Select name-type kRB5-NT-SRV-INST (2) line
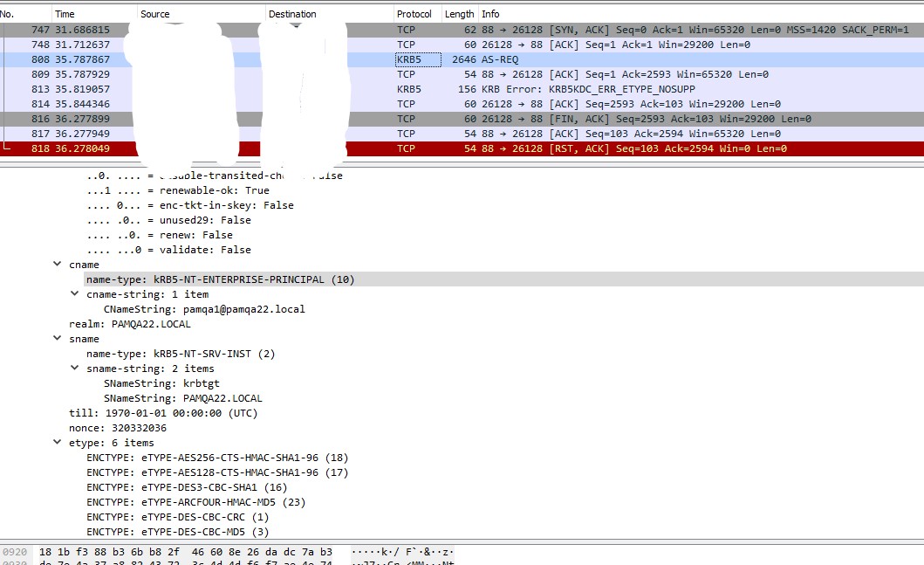This screenshot has height=565, width=924. 181,354
